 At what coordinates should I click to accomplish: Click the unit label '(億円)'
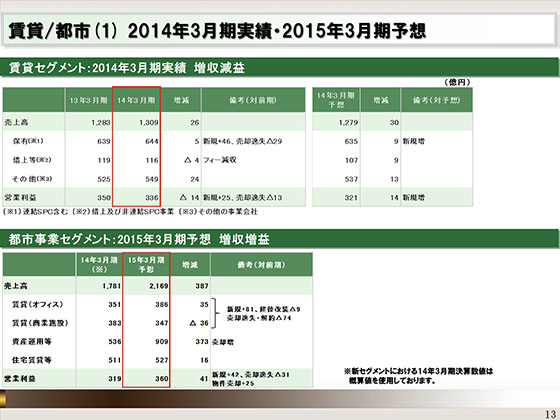[457, 82]
